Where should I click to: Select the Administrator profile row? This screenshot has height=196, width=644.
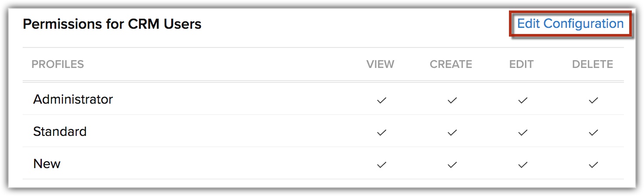tap(323, 99)
